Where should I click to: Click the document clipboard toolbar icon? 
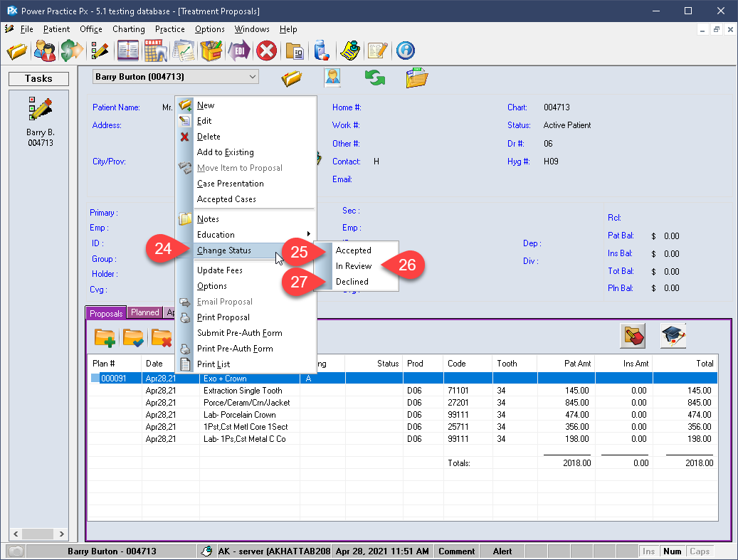[295, 51]
